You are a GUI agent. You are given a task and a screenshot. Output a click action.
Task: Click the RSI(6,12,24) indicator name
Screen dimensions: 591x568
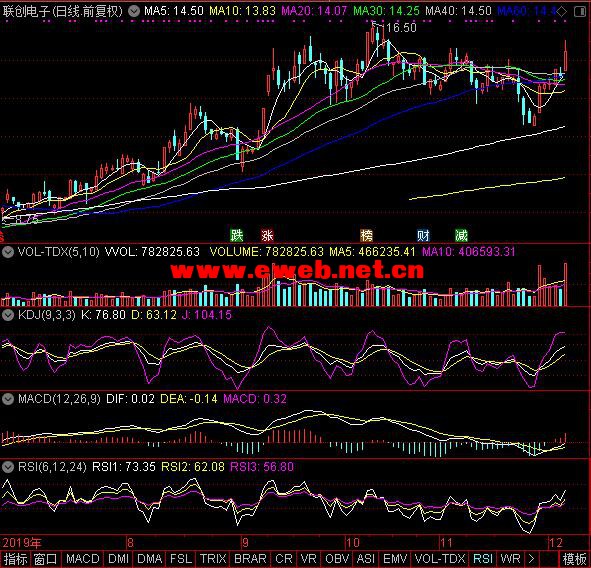52,467
